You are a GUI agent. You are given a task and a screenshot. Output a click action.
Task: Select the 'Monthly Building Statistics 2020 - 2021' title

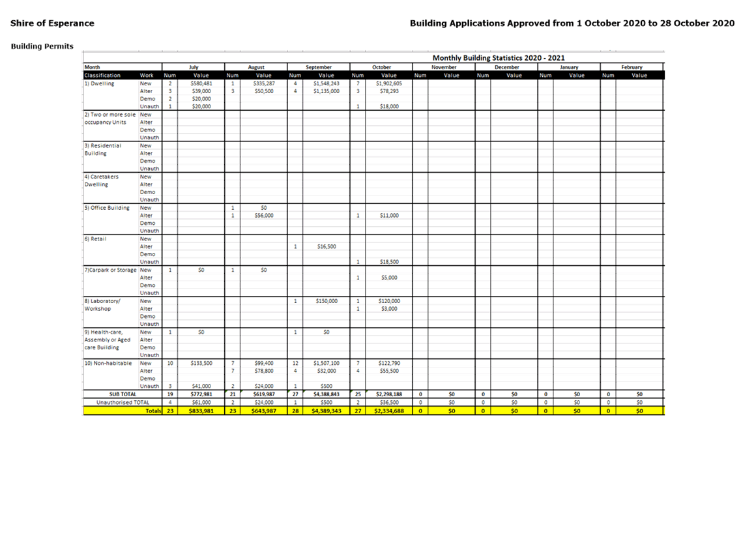[499, 58]
